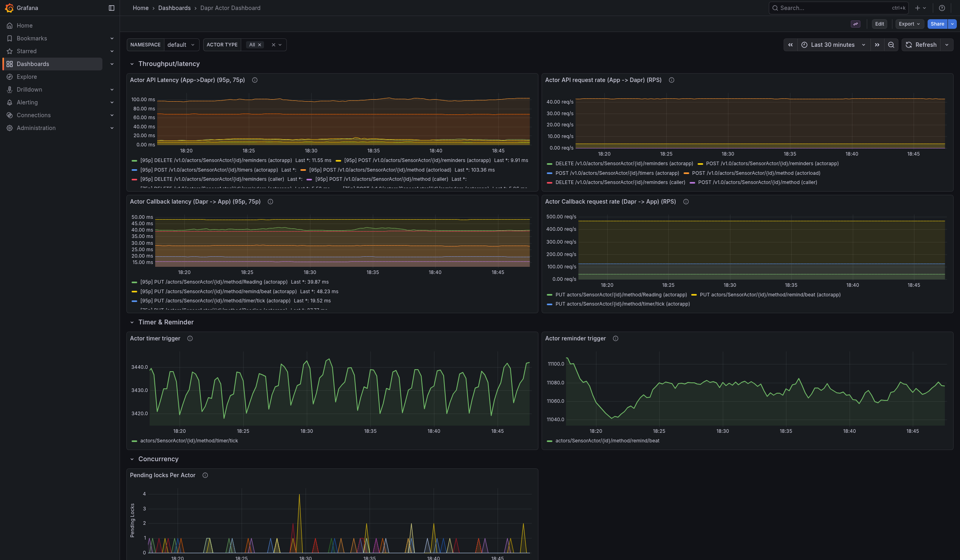This screenshot has height=560, width=960.
Task: Open the Share options arrow
Action: 952,24
